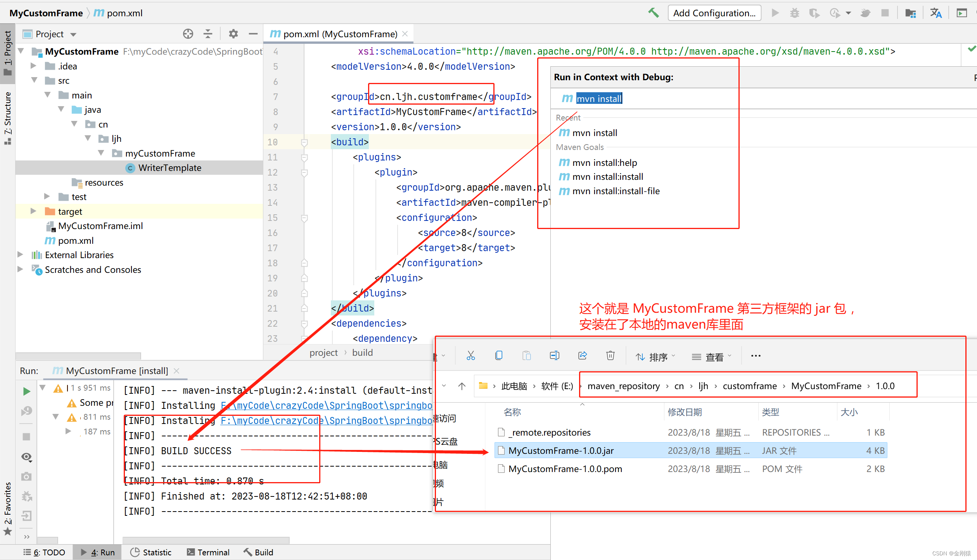
Task: Expand the test folder
Action: click(x=47, y=196)
